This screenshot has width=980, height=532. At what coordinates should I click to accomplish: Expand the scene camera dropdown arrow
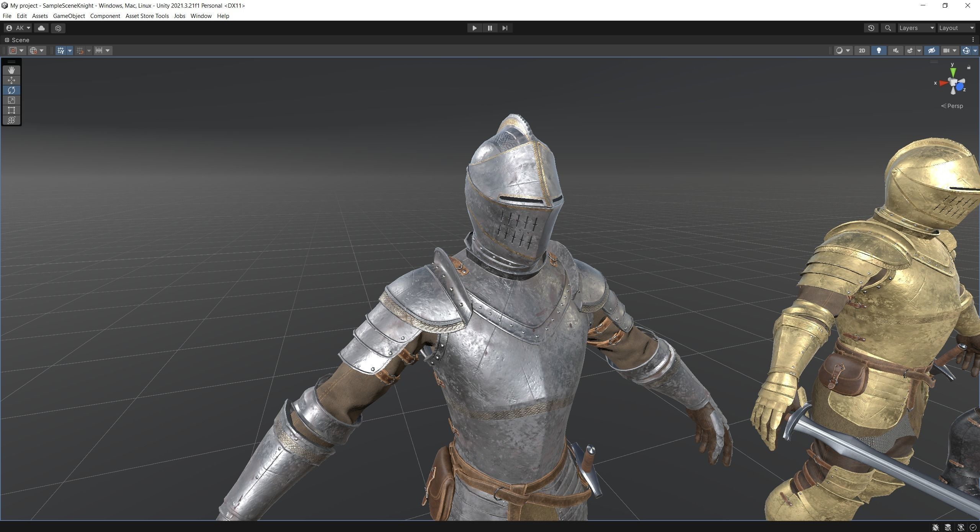955,51
